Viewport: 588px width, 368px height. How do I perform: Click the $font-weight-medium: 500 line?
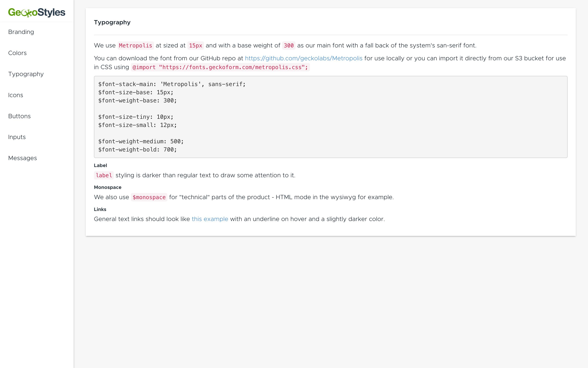point(141,141)
